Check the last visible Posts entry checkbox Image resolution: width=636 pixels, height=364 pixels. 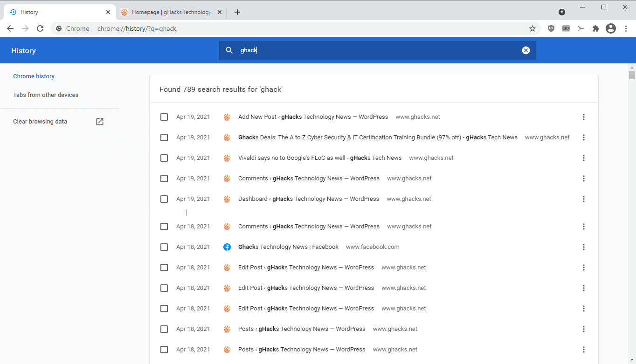coord(164,350)
